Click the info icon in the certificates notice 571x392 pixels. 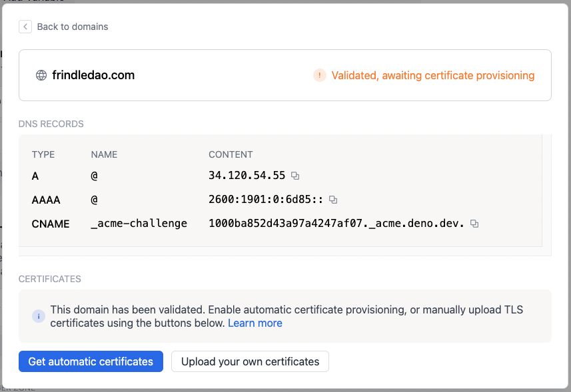tap(39, 316)
